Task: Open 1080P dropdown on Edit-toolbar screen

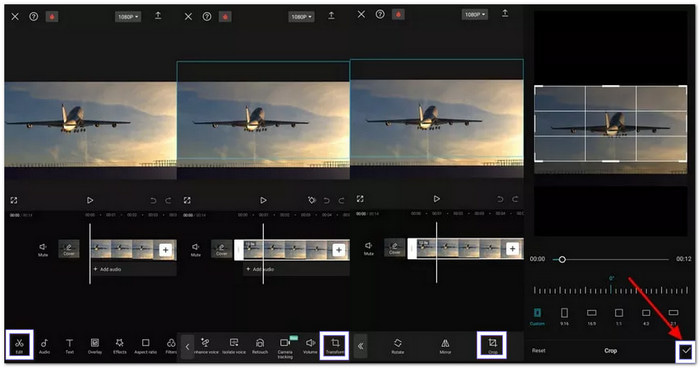Action: tap(128, 17)
